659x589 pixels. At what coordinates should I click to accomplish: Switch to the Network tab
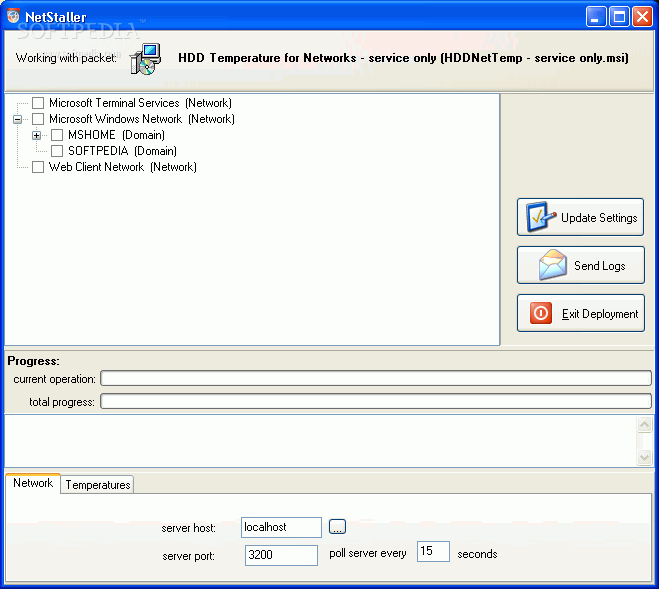point(33,483)
